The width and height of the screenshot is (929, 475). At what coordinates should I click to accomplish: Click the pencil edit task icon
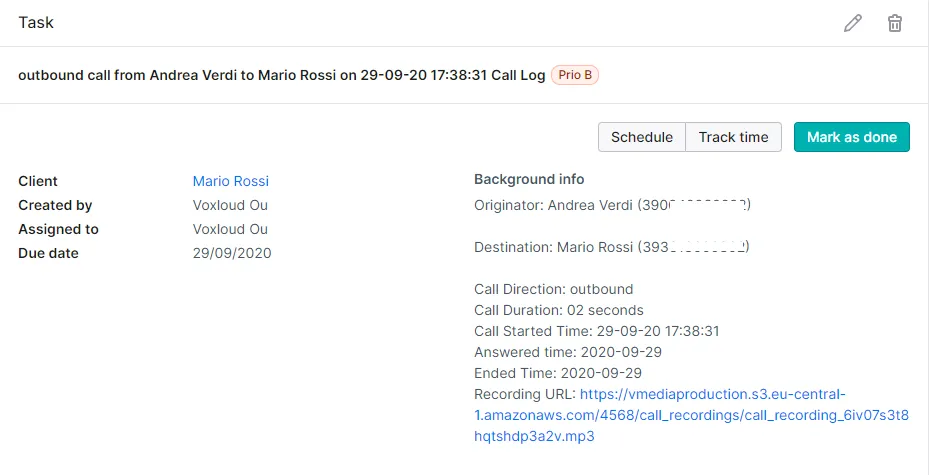(853, 23)
